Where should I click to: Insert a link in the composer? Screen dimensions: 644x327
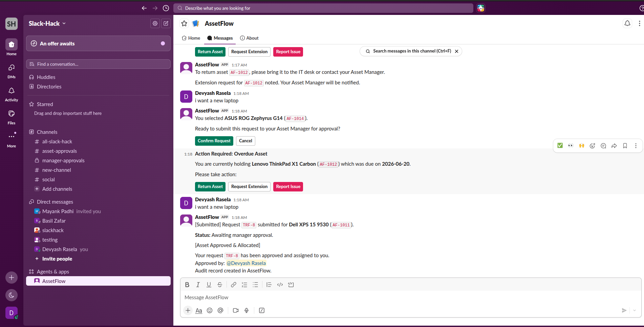[234, 285]
